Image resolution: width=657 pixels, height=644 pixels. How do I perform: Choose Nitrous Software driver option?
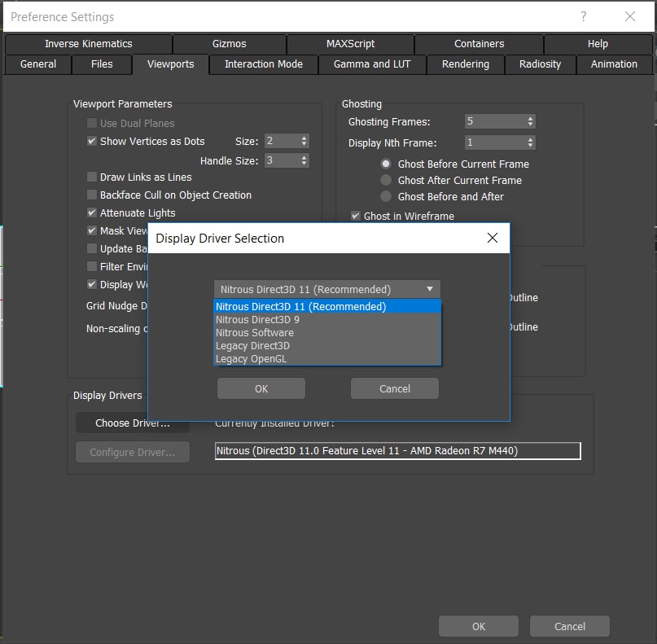[327, 333]
